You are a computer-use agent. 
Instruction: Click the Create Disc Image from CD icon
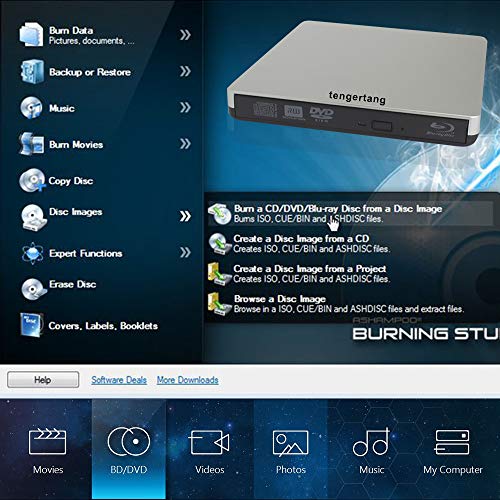[220, 244]
